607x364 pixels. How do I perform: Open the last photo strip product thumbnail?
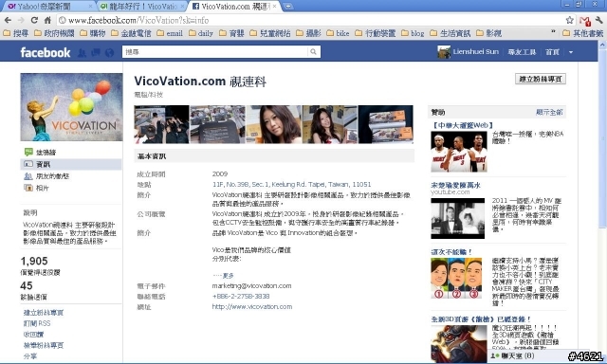(x=386, y=124)
